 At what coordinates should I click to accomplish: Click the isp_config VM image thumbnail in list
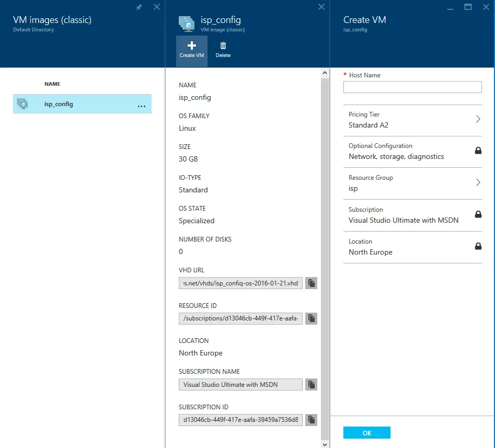pyautogui.click(x=22, y=104)
